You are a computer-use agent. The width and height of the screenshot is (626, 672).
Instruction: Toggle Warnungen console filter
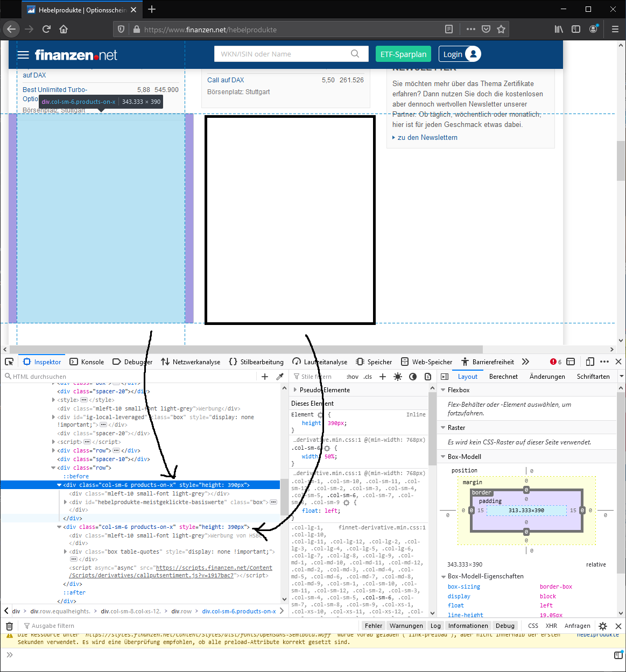pyautogui.click(x=406, y=626)
